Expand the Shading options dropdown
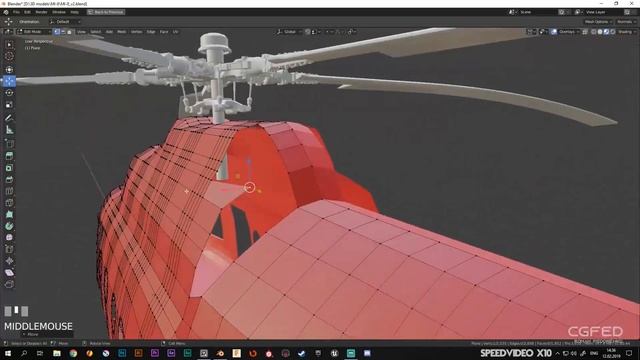Image resolution: width=640 pixels, height=360 pixels. pyautogui.click(x=627, y=32)
